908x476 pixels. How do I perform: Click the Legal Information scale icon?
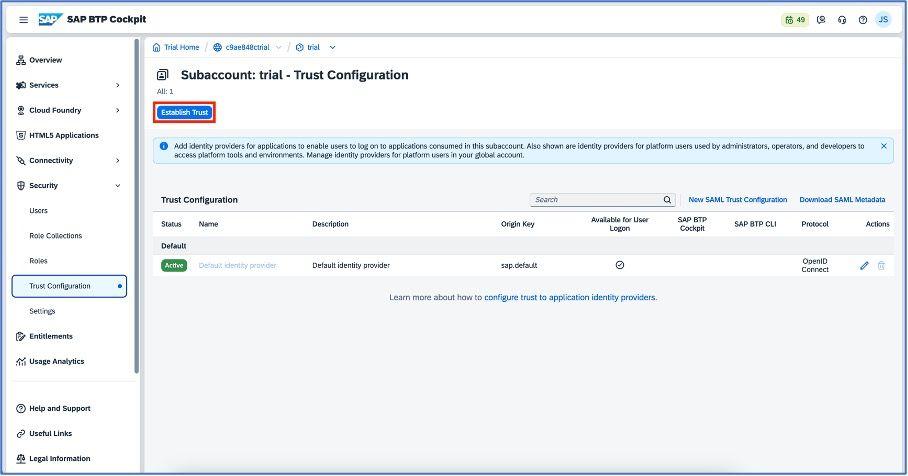coord(21,459)
